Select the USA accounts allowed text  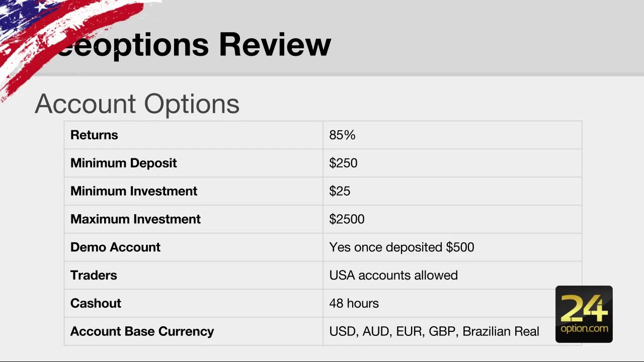click(393, 276)
